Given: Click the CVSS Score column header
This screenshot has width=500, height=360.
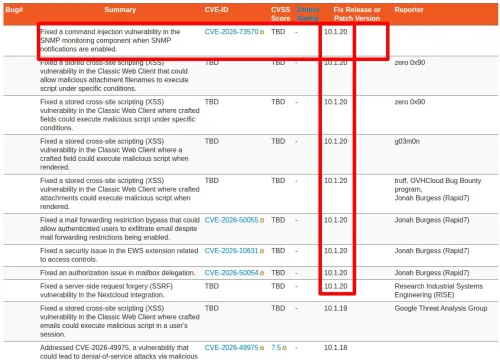Looking at the screenshot, I should 280,14.
